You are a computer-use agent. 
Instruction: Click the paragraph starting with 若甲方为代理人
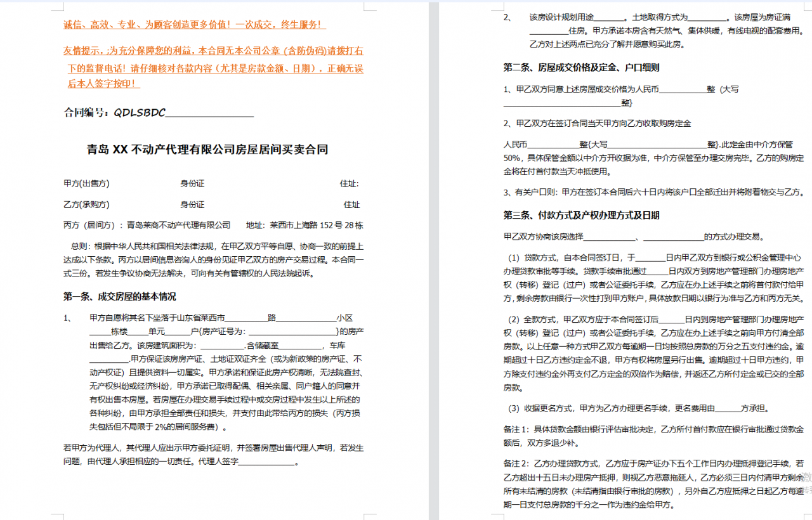[214, 455]
